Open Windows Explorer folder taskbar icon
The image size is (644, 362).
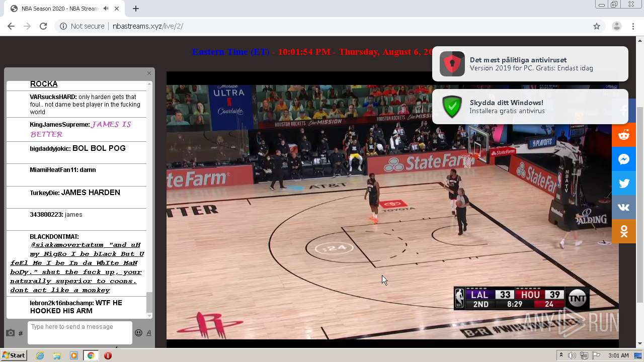coord(57,355)
